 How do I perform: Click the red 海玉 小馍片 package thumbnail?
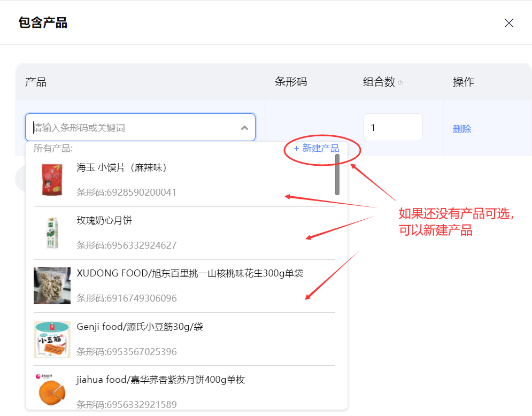(52, 180)
